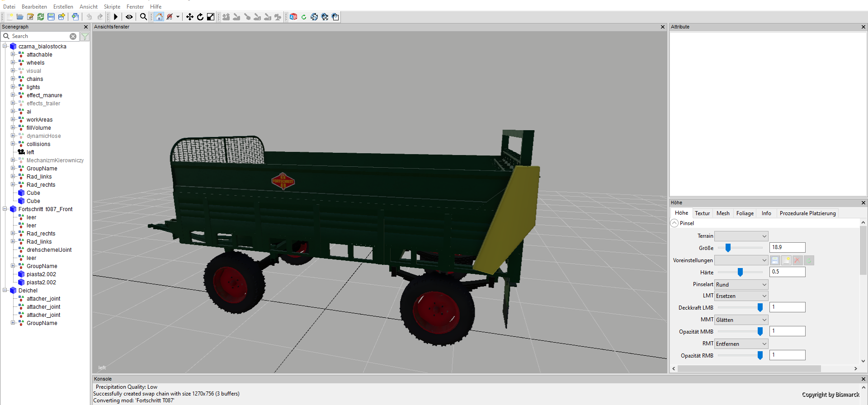Open the Terrain dropdown

741,236
